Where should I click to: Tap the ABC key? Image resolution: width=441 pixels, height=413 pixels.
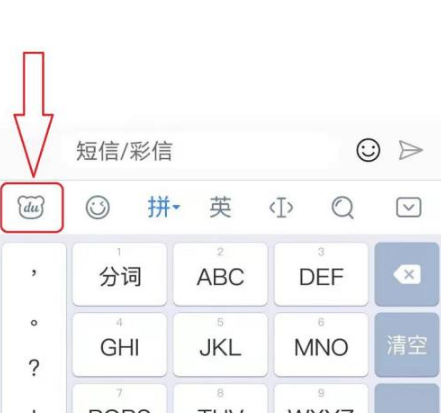(220, 274)
